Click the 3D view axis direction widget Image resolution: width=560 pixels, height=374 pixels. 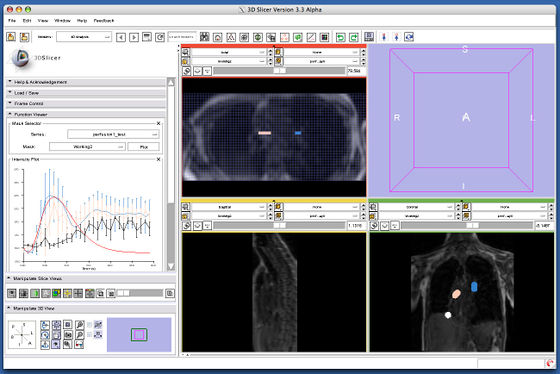tap(22, 335)
